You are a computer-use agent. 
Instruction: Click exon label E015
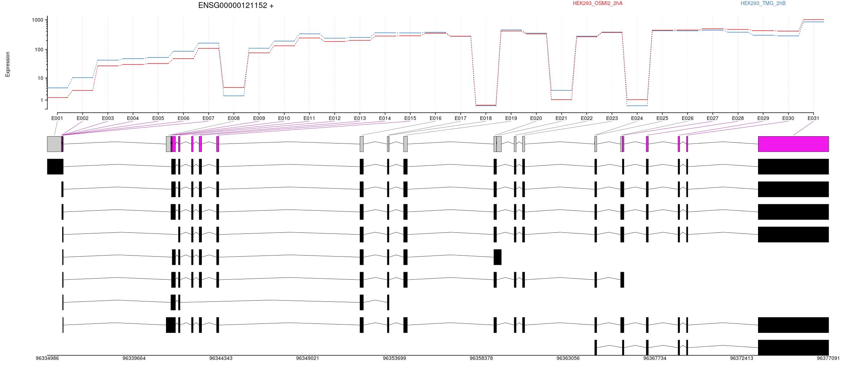[x=410, y=118]
